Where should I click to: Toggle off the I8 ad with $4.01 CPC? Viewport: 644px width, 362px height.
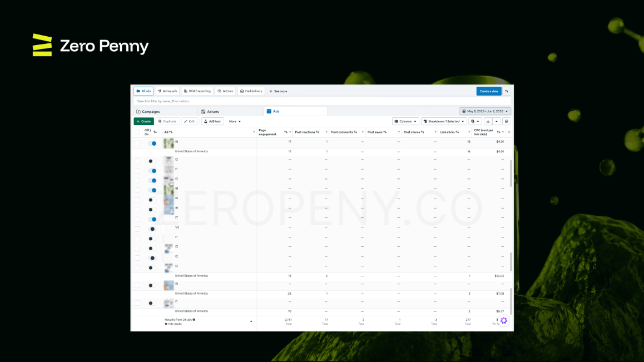(x=152, y=143)
